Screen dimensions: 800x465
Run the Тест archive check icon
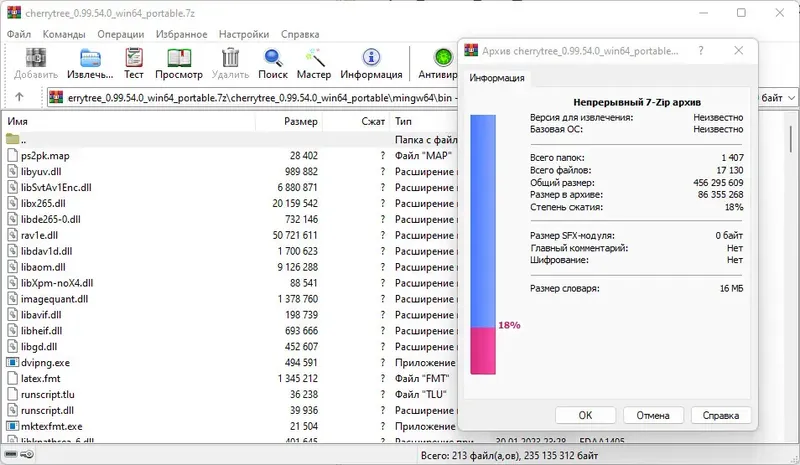coord(134,58)
